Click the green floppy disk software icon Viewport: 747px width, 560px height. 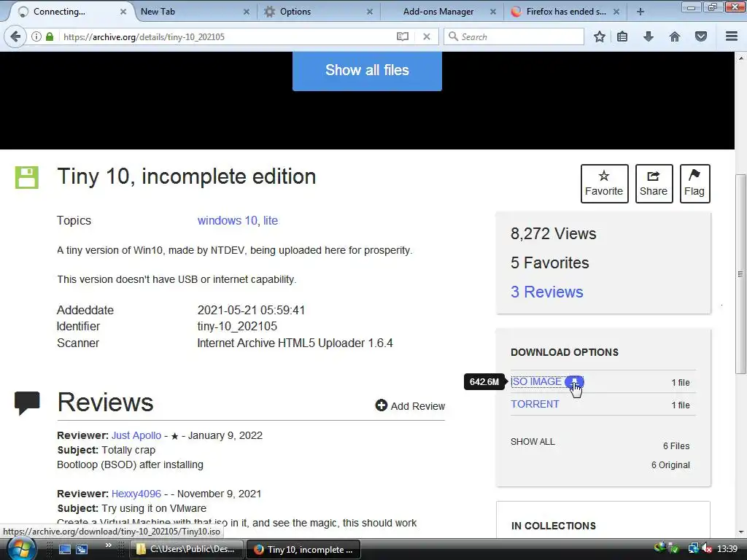tap(27, 178)
